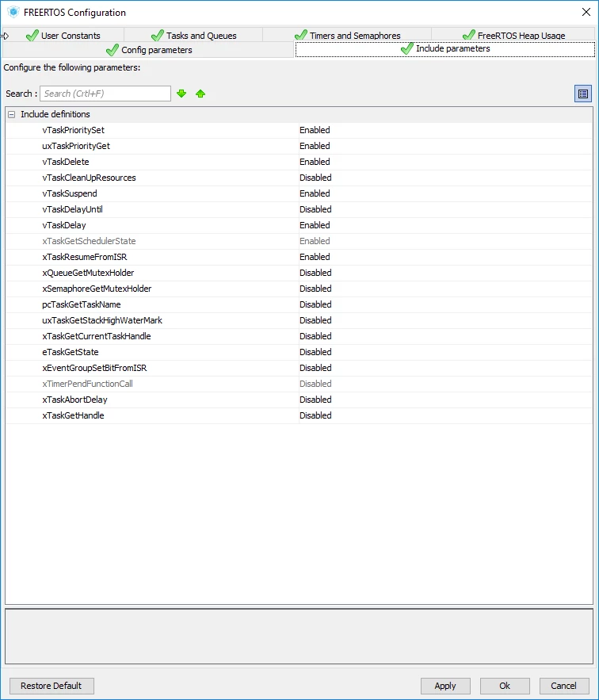Click the Apply button

(x=445, y=686)
